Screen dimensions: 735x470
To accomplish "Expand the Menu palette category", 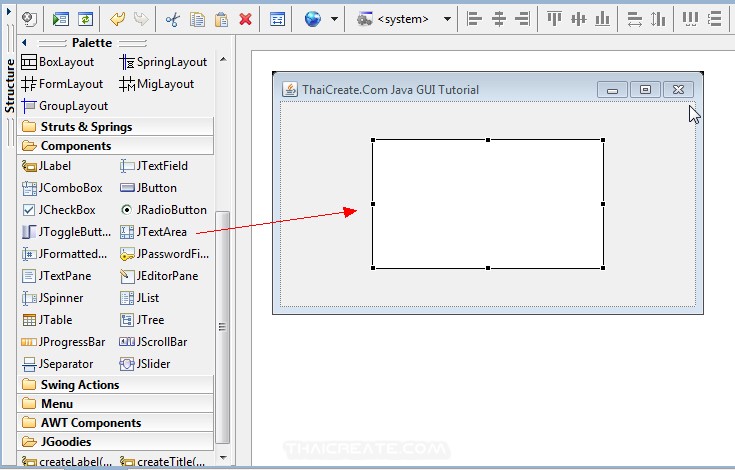I will [x=115, y=404].
